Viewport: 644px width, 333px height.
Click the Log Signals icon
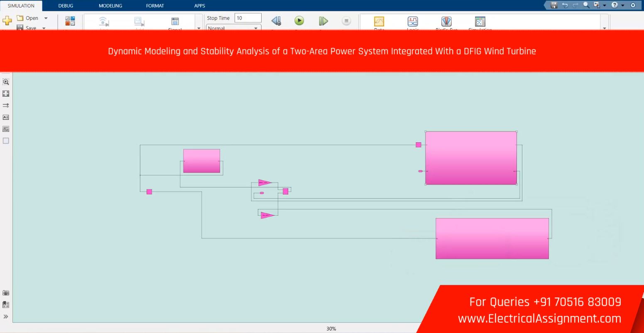[x=104, y=22]
